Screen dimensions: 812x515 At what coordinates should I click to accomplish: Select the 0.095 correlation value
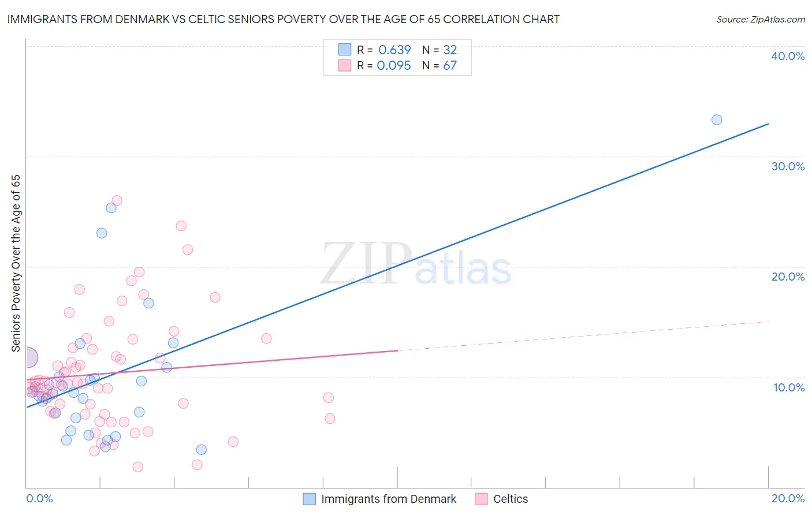[x=394, y=65]
